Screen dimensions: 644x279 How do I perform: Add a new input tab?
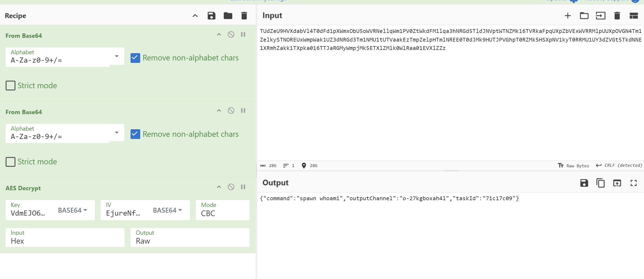[568, 16]
